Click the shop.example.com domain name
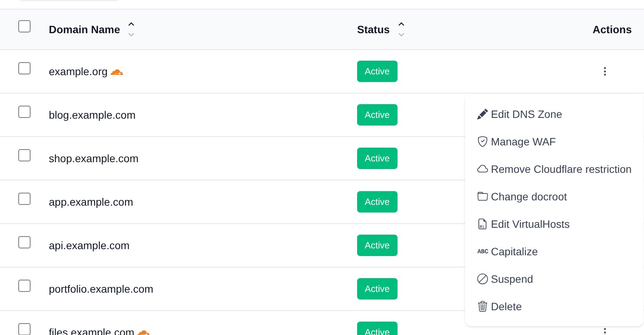Viewport: 644px width, 335px height. (x=93, y=158)
